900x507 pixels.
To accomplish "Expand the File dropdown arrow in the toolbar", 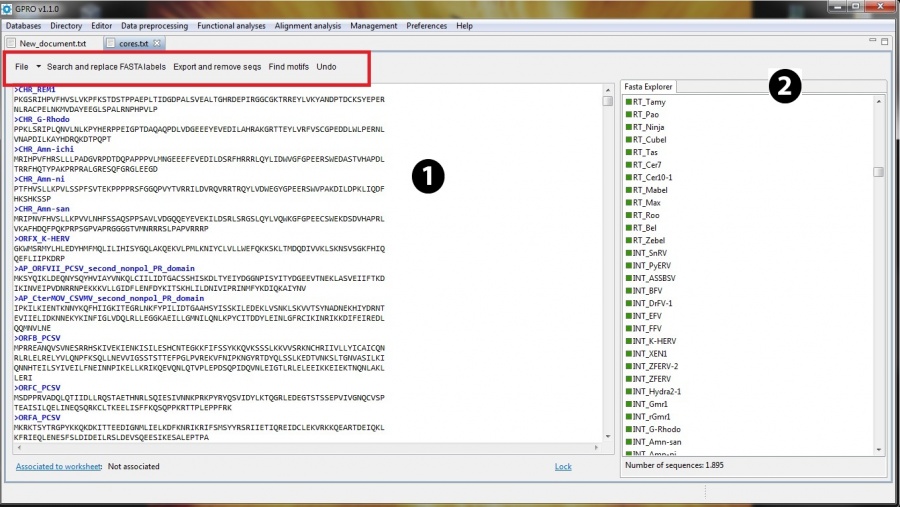I will 38,67.
